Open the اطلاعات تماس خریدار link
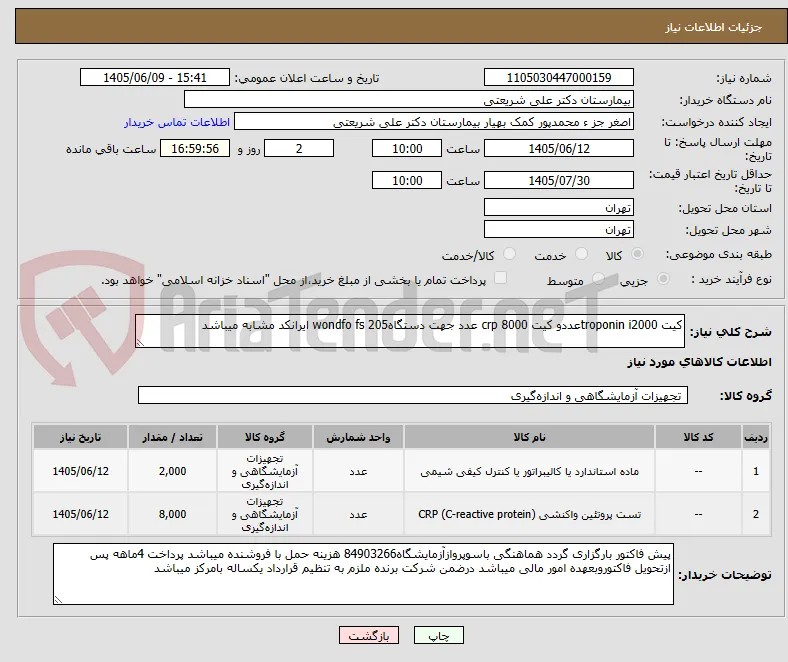The height and width of the screenshot is (662, 788). click(177, 122)
